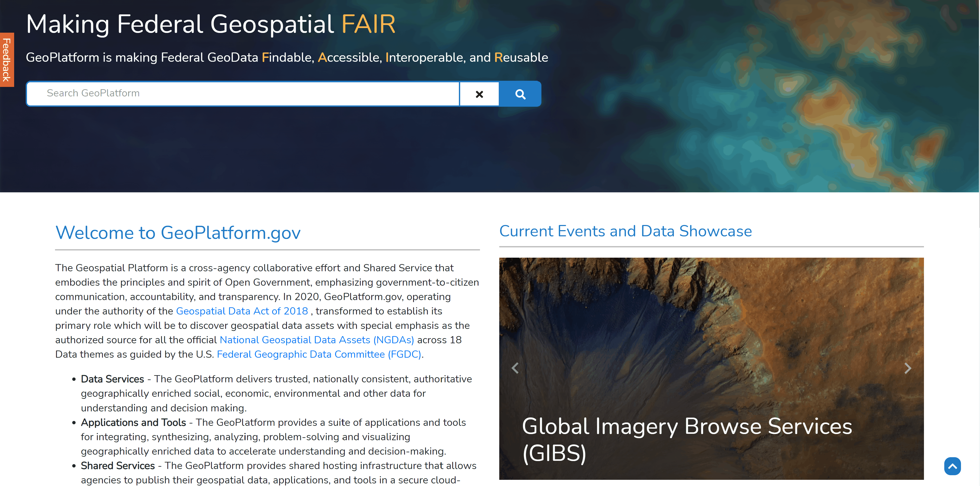The height and width of the screenshot is (486, 980).
Task: Open the orange Feedback side tab
Action: coord(7,60)
